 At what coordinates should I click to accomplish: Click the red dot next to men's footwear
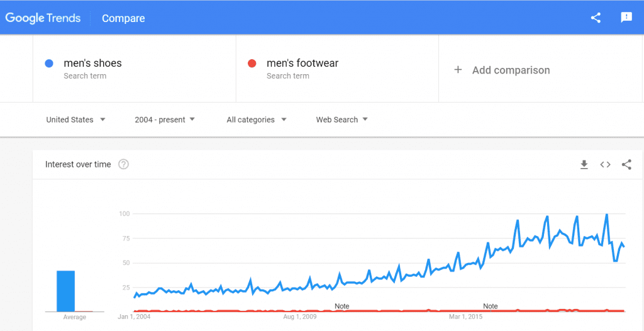tap(252, 64)
